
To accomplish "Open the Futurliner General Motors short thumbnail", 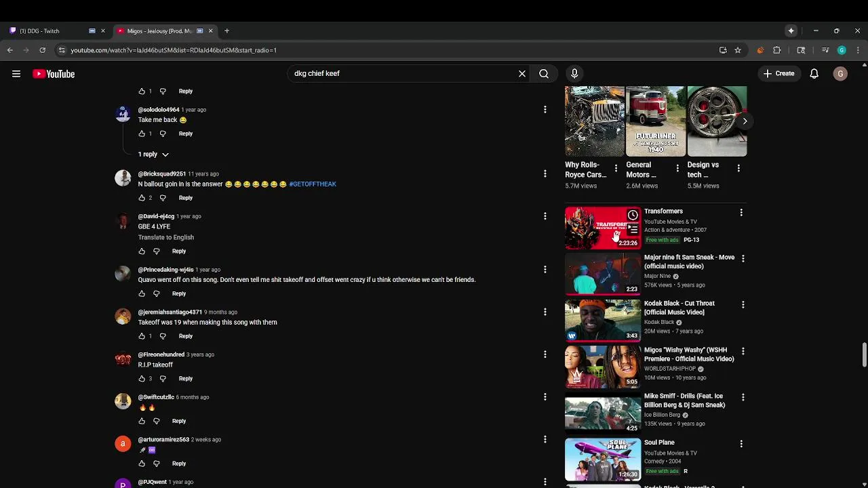I will click(656, 121).
